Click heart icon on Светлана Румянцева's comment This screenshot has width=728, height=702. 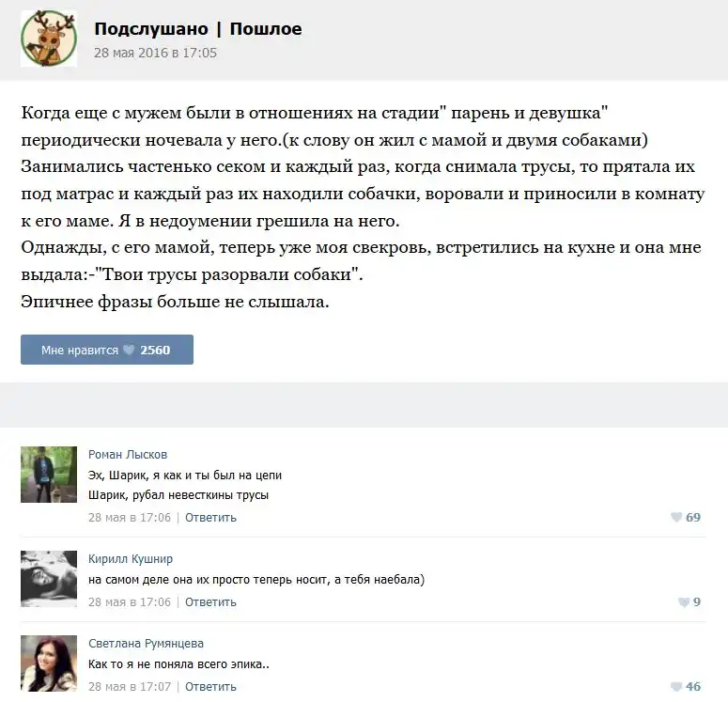coord(676,687)
